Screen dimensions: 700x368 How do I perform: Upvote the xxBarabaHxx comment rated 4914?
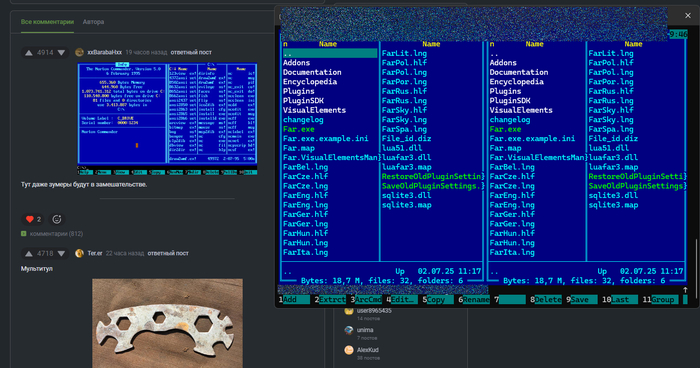29,53
